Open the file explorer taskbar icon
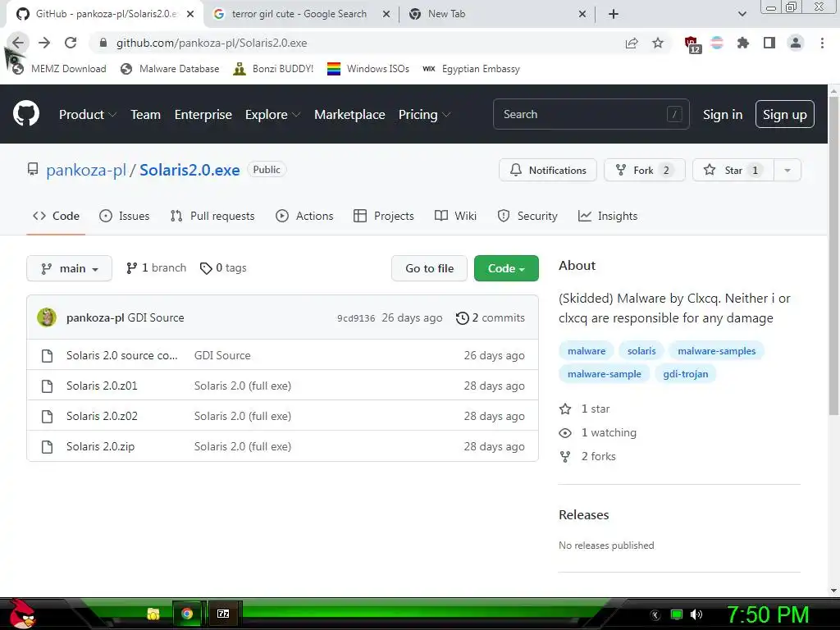Image resolution: width=840 pixels, height=630 pixels. coord(153,614)
